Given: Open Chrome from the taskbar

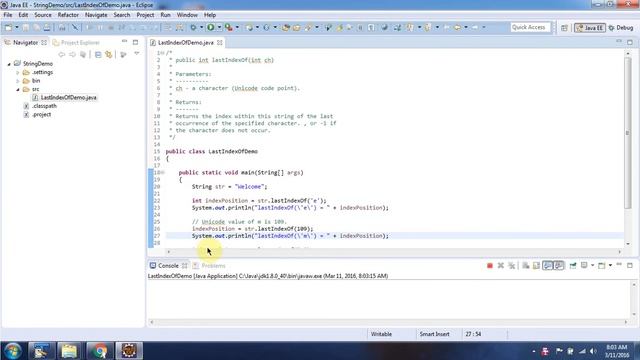Looking at the screenshot, I should pyautogui.click(x=99, y=351).
